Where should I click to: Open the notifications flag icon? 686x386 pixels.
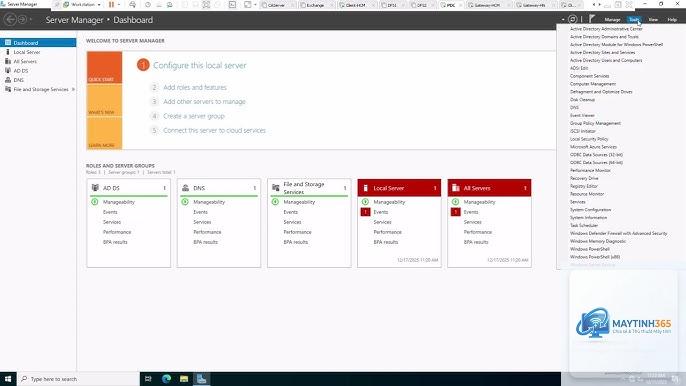click(592, 19)
